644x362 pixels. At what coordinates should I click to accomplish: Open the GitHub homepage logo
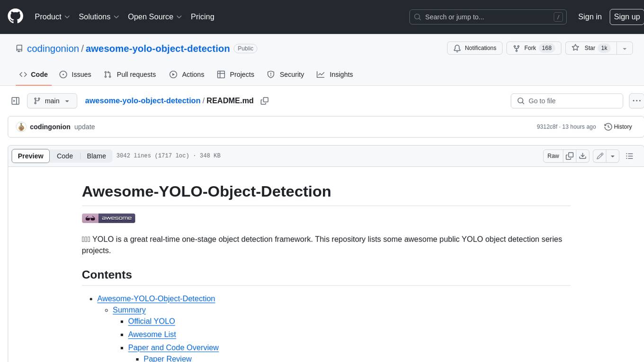16,17
